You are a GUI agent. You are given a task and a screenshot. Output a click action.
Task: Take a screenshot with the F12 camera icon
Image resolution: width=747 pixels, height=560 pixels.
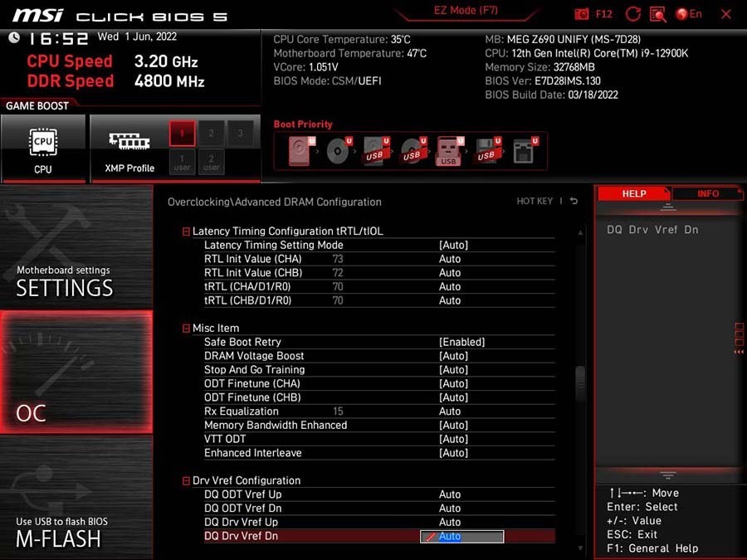click(x=582, y=14)
